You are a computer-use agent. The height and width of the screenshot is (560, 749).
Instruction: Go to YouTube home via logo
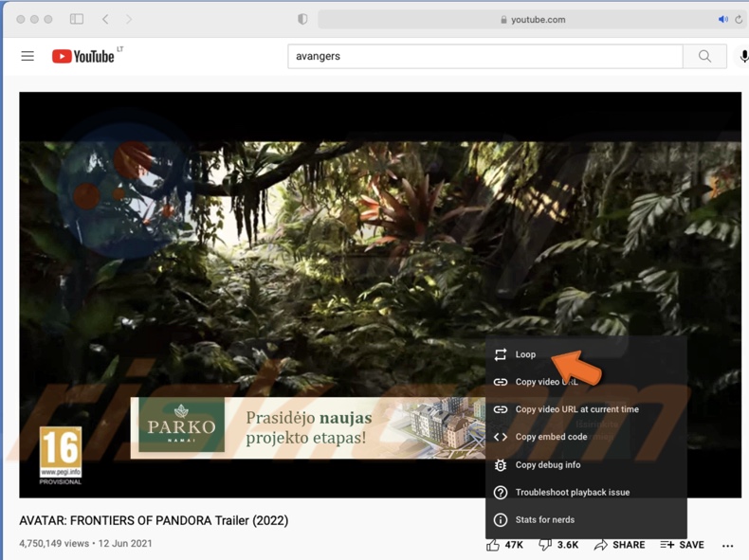click(83, 56)
